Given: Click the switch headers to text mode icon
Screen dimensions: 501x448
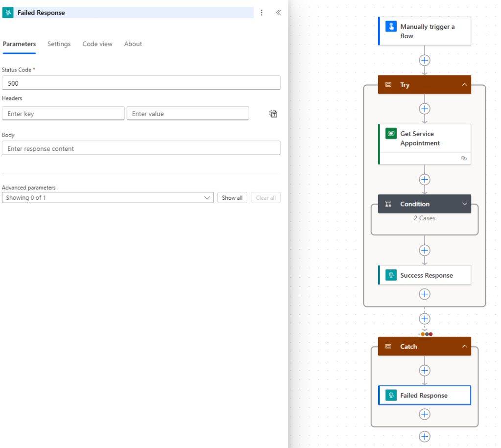Looking at the screenshot, I should [273, 114].
